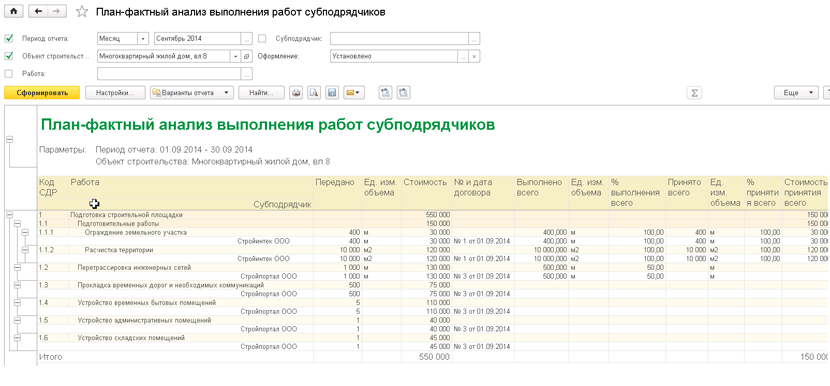This screenshot has width=830, height=386.
Task: Open the envelope send-by-email dropdown
Action: point(354,93)
